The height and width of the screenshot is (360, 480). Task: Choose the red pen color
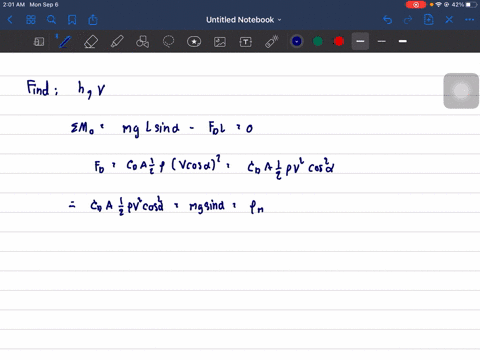click(x=339, y=41)
